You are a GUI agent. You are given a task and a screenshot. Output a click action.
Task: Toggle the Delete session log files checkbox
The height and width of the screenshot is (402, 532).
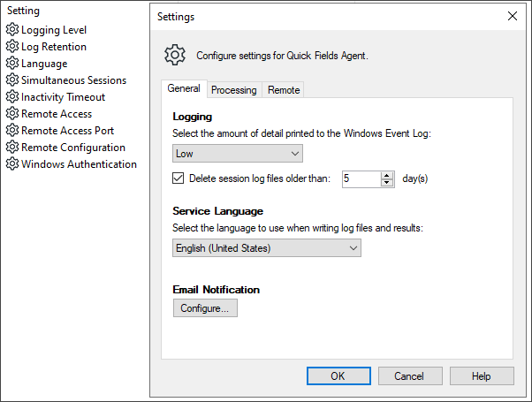(x=179, y=178)
